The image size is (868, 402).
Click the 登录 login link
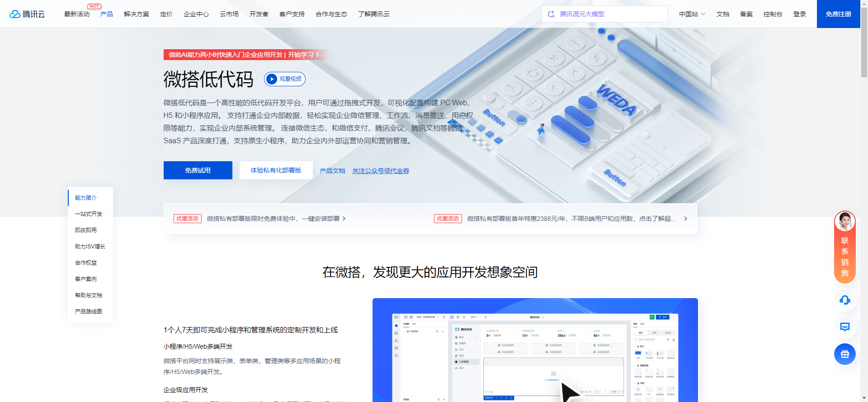(x=800, y=14)
